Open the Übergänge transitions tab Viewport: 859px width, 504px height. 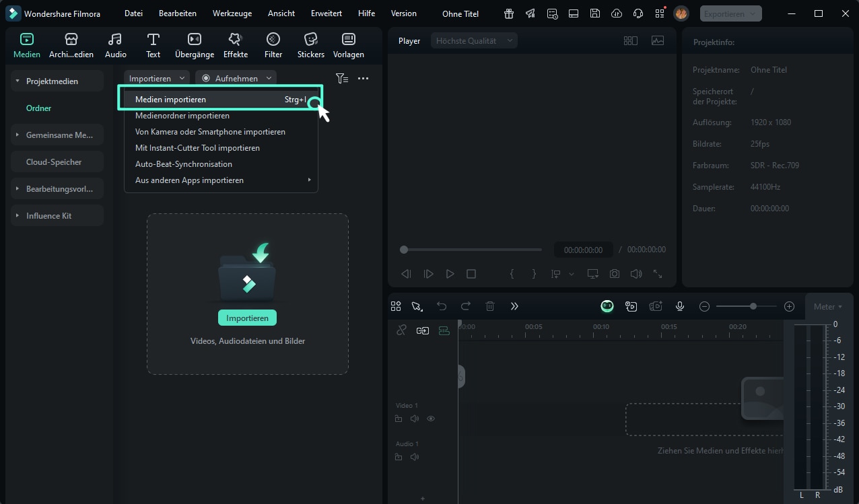point(195,46)
